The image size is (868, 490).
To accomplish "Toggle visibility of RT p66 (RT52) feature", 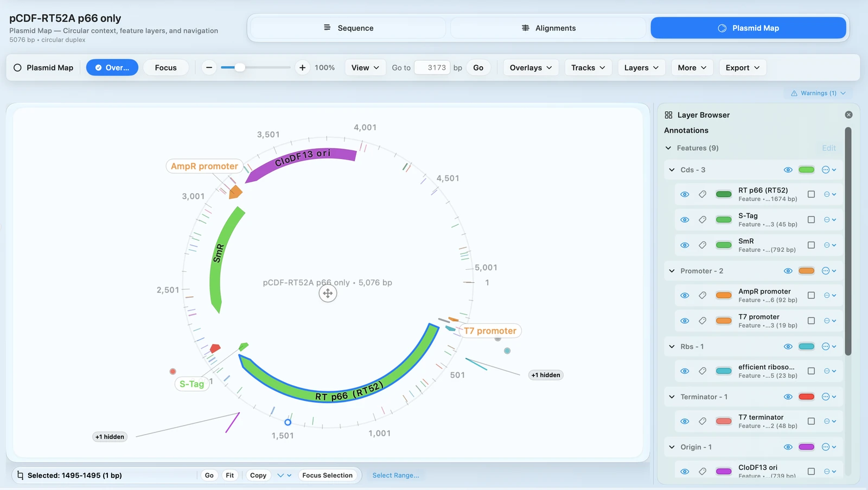I will tap(685, 194).
